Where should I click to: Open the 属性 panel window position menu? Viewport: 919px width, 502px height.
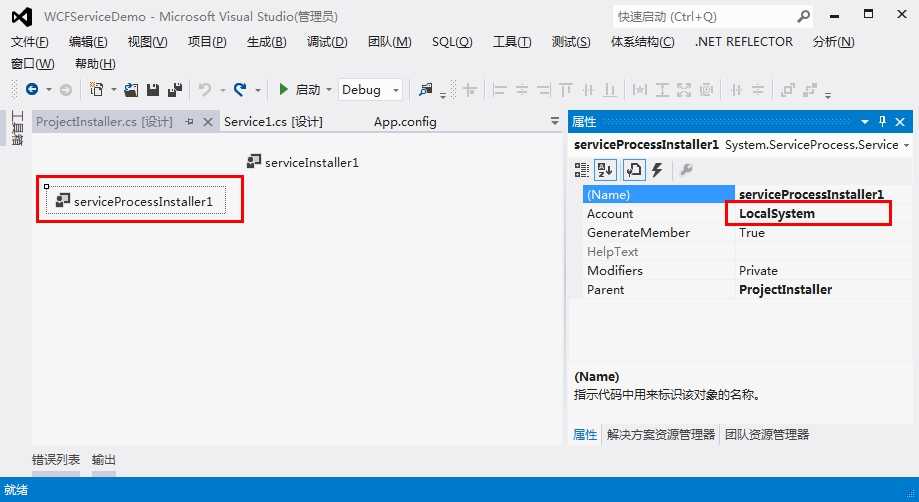[864, 122]
